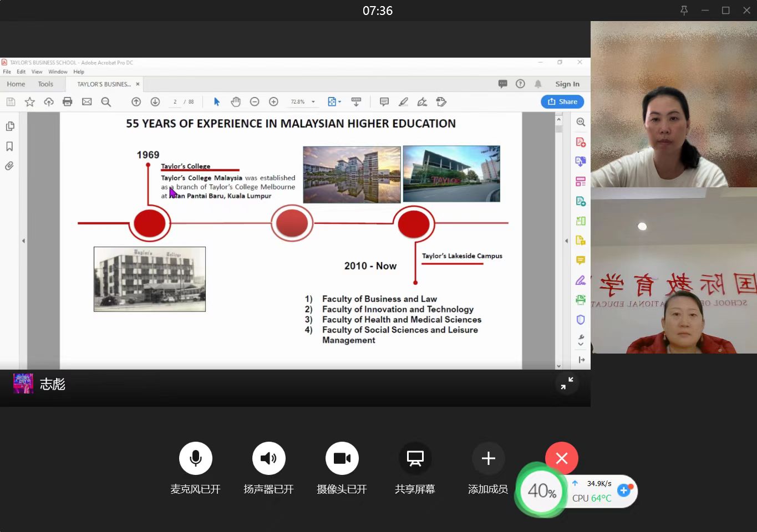
Task: Choose the arrow selection tool
Action: click(x=217, y=102)
